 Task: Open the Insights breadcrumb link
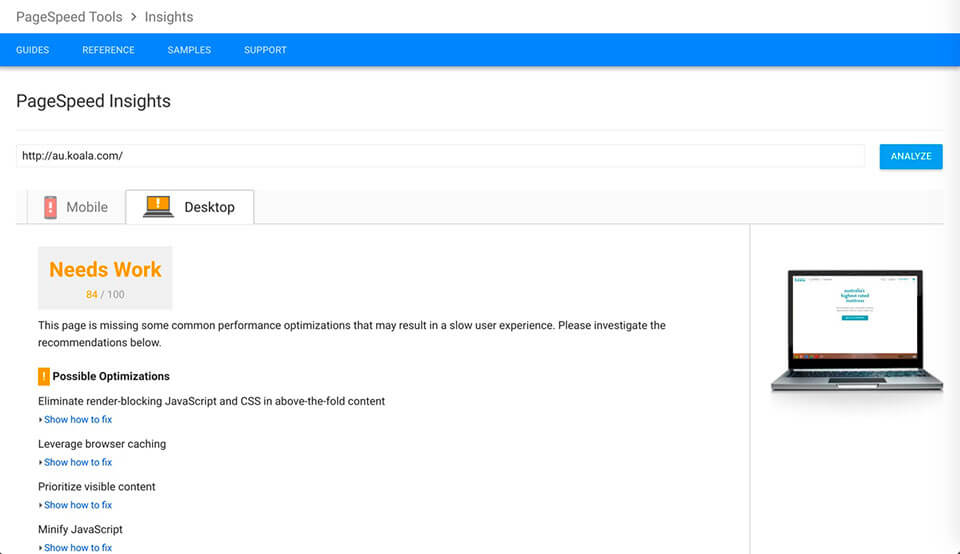click(x=169, y=17)
